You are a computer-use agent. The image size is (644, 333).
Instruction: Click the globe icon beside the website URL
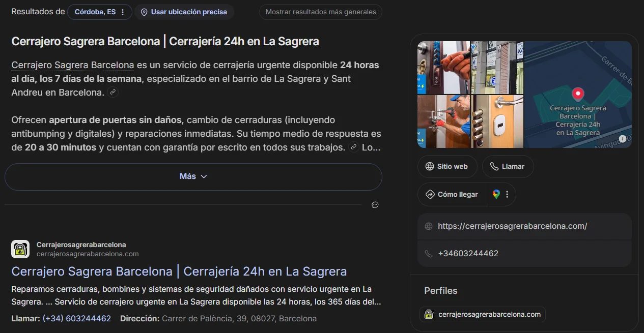coord(429,226)
